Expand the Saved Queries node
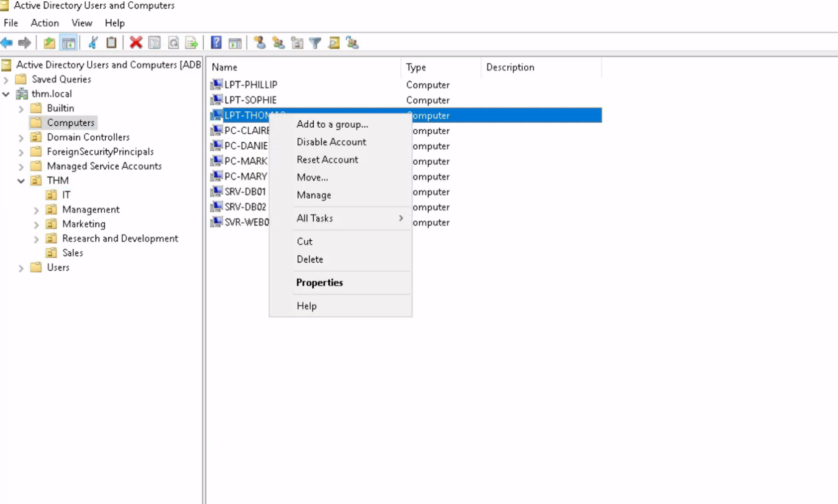838x504 pixels. [x=5, y=80]
